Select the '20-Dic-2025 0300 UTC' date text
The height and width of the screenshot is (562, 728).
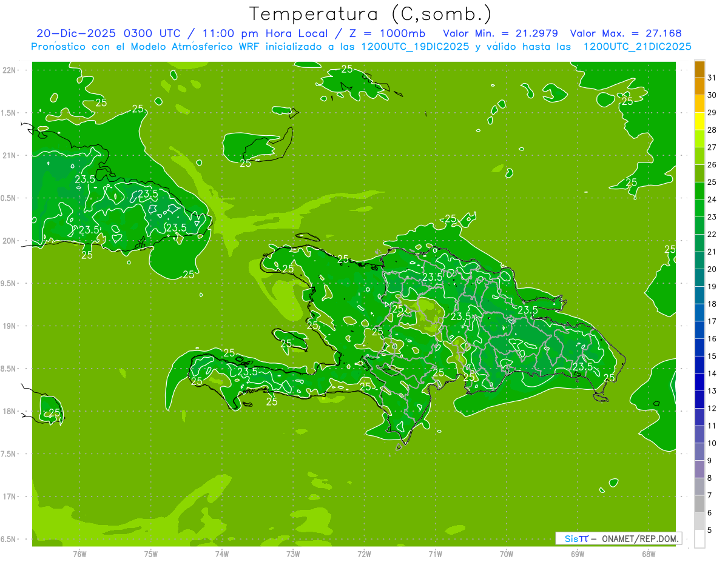click(108, 33)
